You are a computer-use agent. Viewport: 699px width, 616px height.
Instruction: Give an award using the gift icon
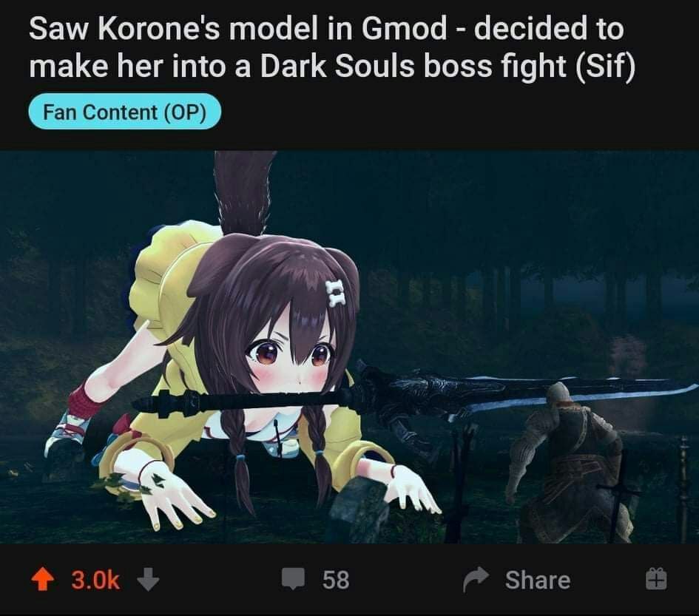656,579
